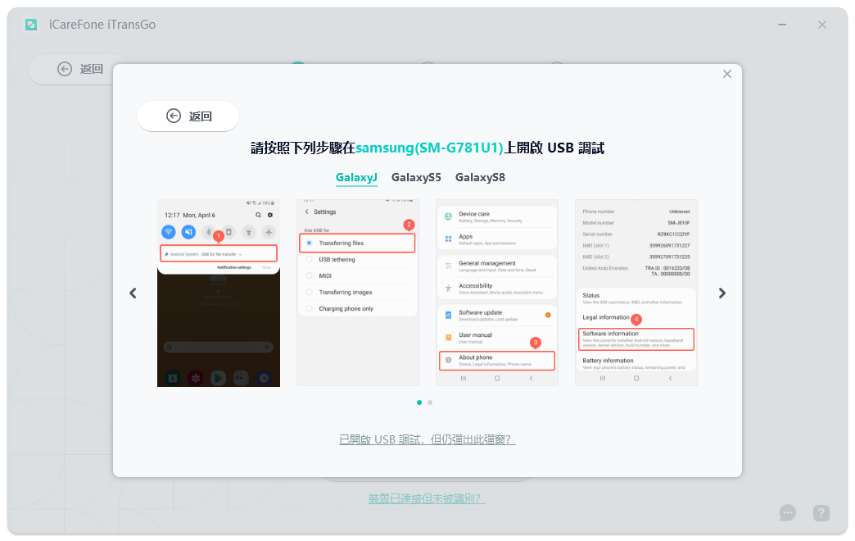Minimize the iCareFone iTransGo window
The width and height of the screenshot is (855, 541).
pyautogui.click(x=782, y=25)
